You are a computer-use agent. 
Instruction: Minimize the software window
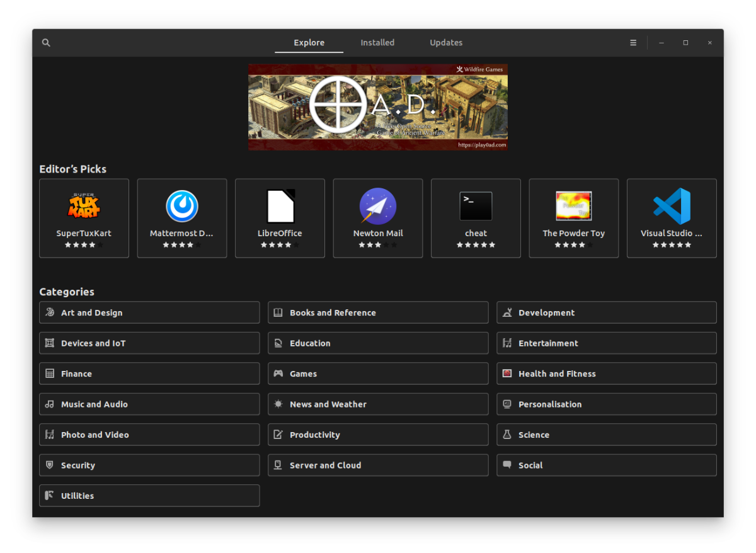tap(661, 43)
